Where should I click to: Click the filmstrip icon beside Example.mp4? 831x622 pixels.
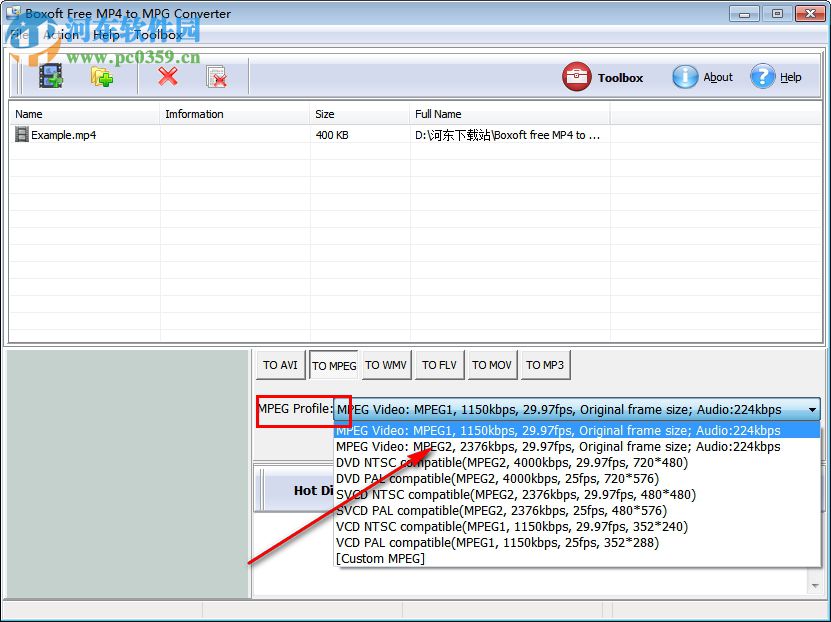(21, 134)
